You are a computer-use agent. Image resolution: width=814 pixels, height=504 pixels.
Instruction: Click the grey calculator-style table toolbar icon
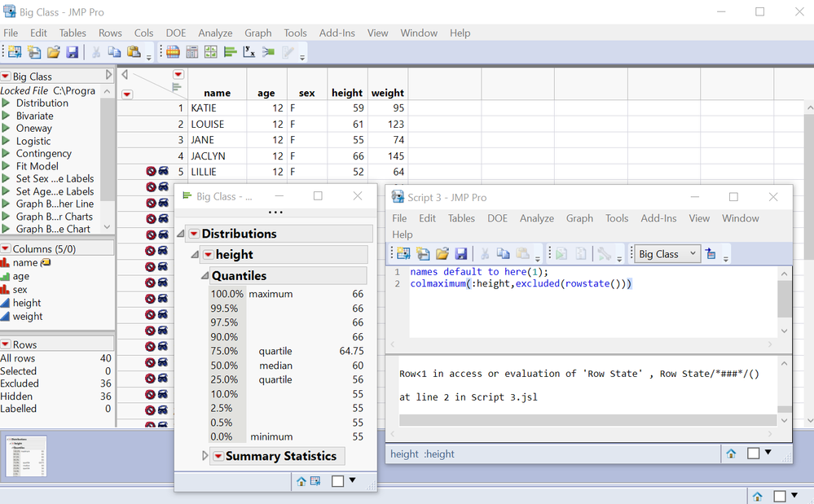click(192, 52)
